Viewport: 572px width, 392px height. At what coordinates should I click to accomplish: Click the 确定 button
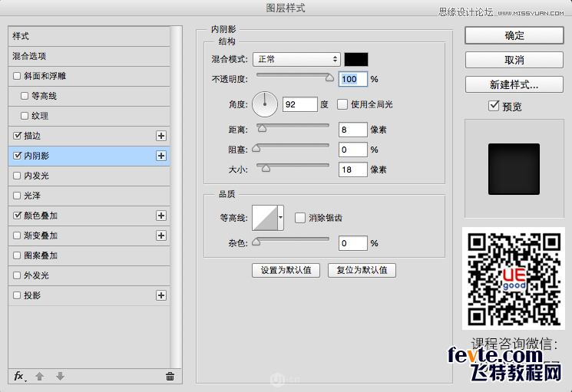pos(514,35)
